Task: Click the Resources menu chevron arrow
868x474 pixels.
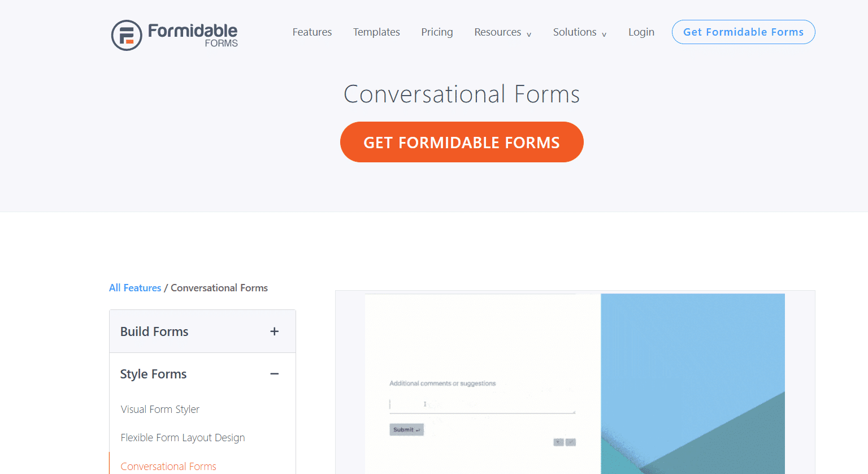Action: point(529,35)
